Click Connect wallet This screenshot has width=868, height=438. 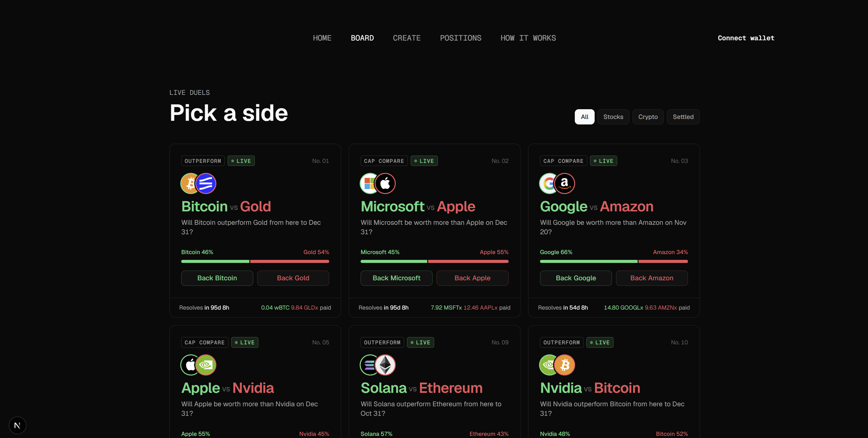tap(746, 38)
